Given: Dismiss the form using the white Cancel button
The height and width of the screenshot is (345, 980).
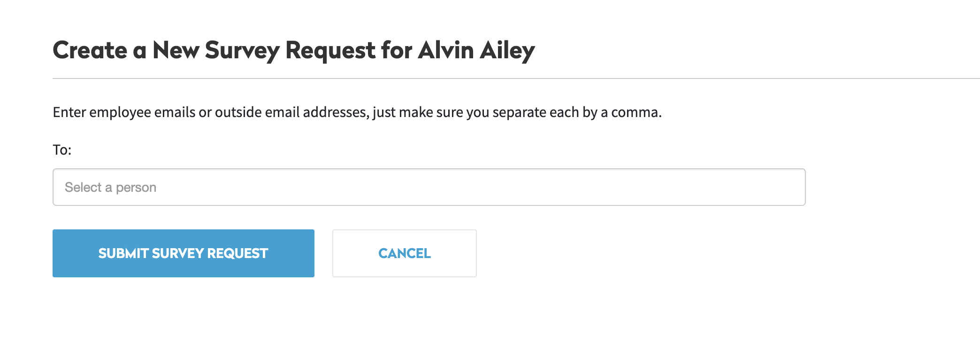Looking at the screenshot, I should click(404, 253).
